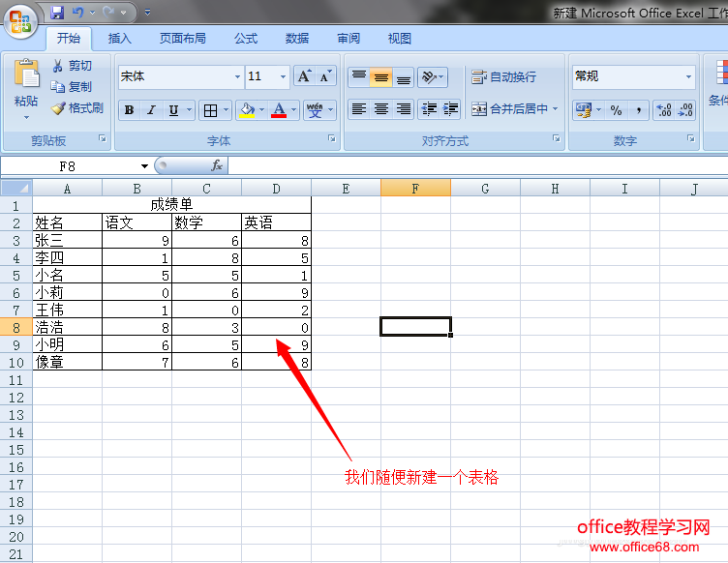
Task: Align cell text right
Action: click(x=404, y=109)
